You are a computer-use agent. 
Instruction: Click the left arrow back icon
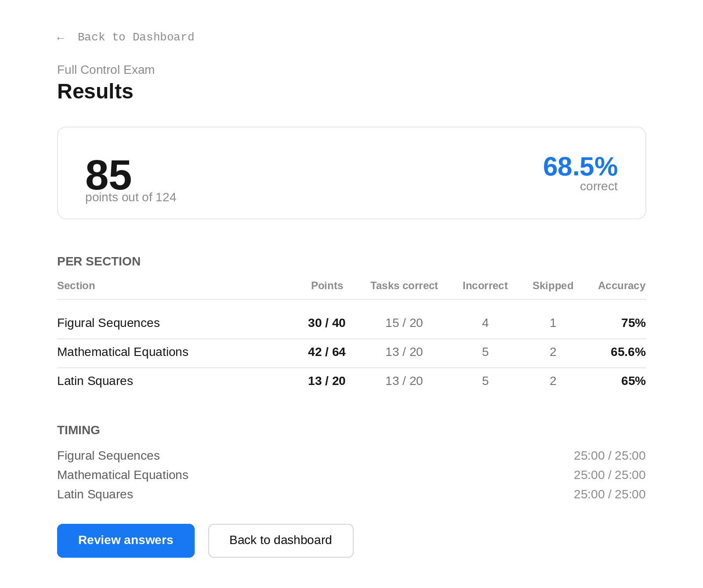(61, 38)
